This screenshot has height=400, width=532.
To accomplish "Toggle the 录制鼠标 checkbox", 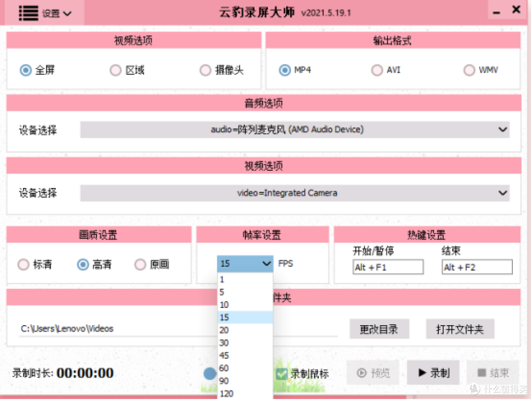I will point(282,374).
